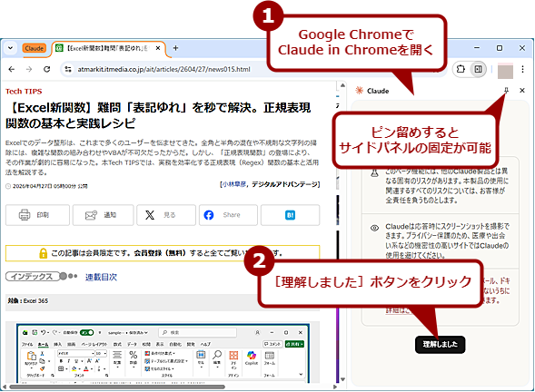The image size is (535, 392).
Task: Open the 連載目次 link
Action: tap(101, 277)
